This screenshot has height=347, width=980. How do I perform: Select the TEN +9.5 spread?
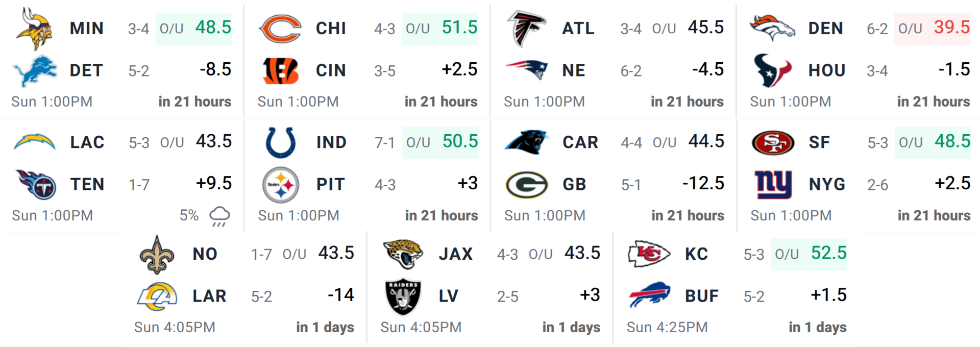click(x=214, y=183)
